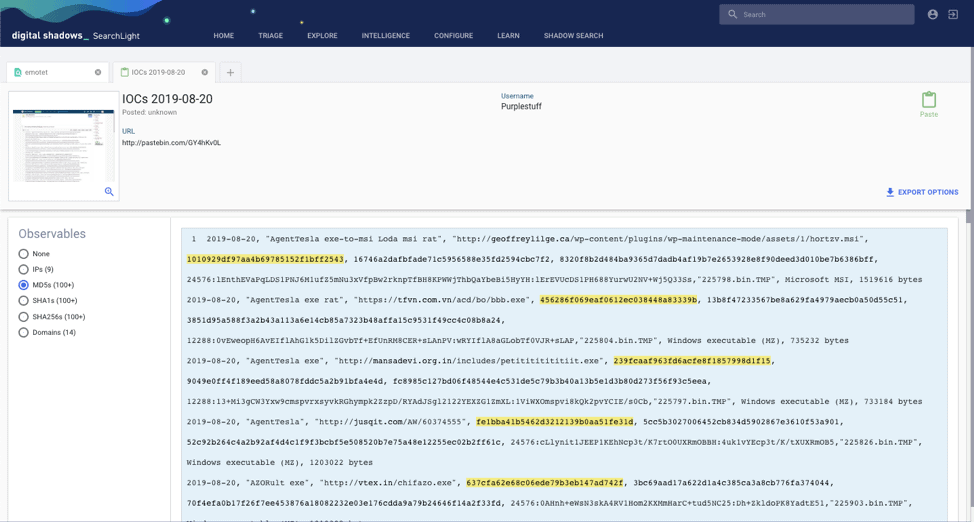Click the vtex.in/chifazo.exe URL text

(x=389, y=482)
